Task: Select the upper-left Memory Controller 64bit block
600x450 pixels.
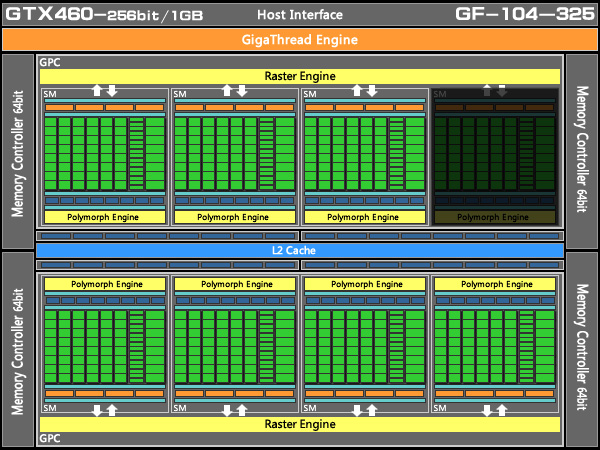Action: tap(18, 152)
